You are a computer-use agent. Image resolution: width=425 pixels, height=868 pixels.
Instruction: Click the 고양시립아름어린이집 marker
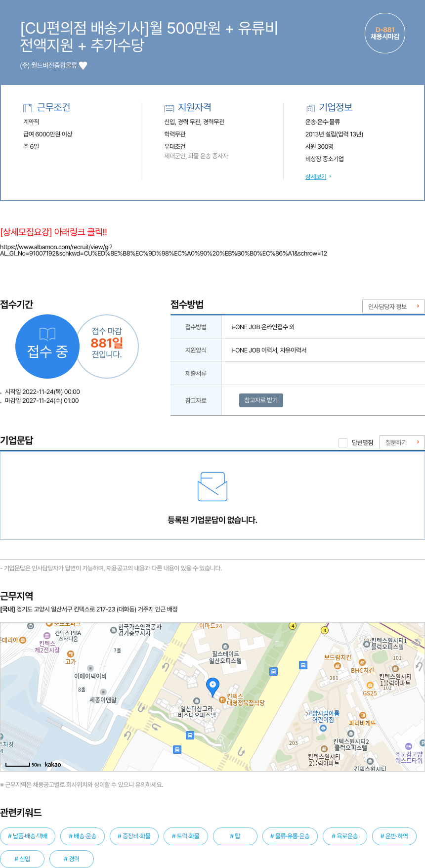tap(323, 728)
